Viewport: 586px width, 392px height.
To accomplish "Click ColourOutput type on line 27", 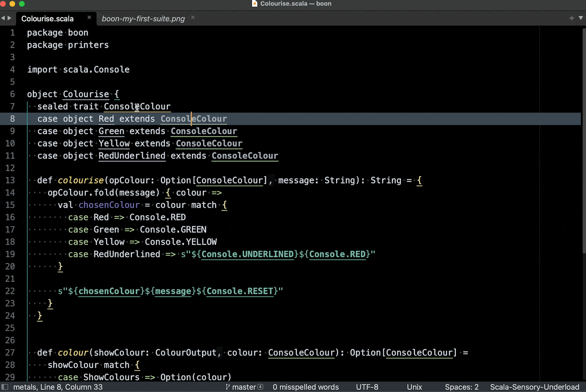I will (x=186, y=352).
